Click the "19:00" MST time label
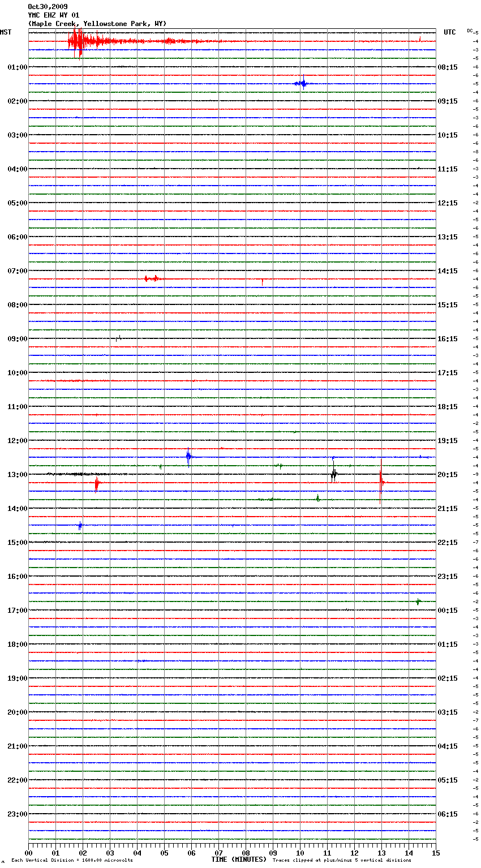Viewport: 481px width, 868px height. point(18,678)
